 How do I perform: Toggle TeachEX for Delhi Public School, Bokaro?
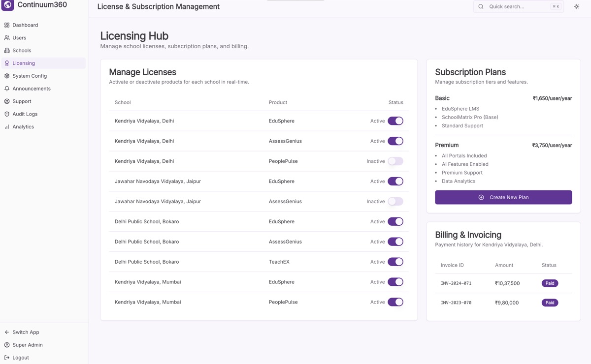[x=395, y=262]
